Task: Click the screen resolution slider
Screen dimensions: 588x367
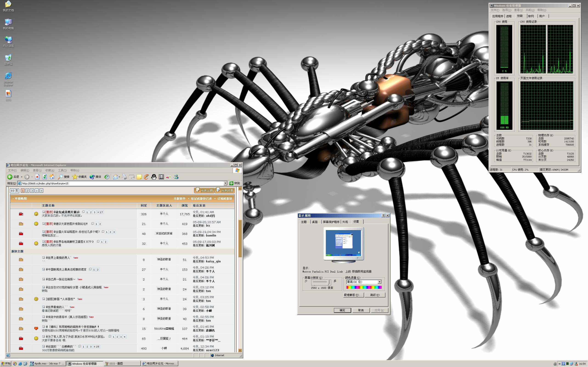Action: (321, 283)
